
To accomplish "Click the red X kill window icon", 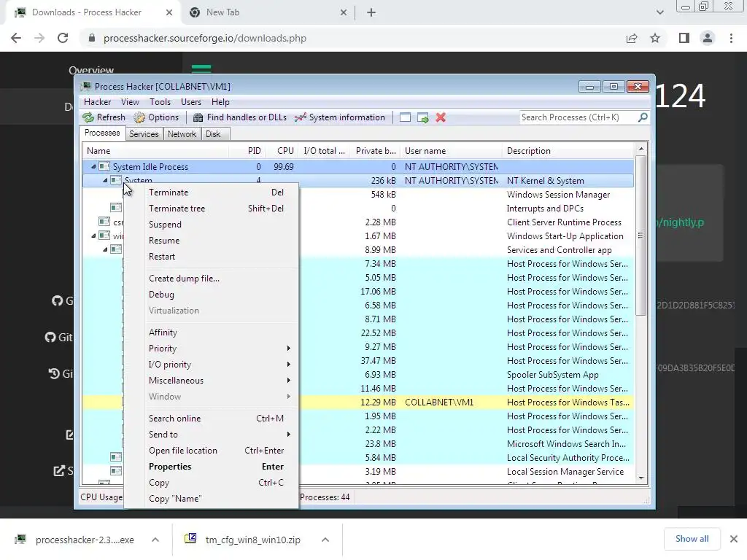I will tap(441, 117).
